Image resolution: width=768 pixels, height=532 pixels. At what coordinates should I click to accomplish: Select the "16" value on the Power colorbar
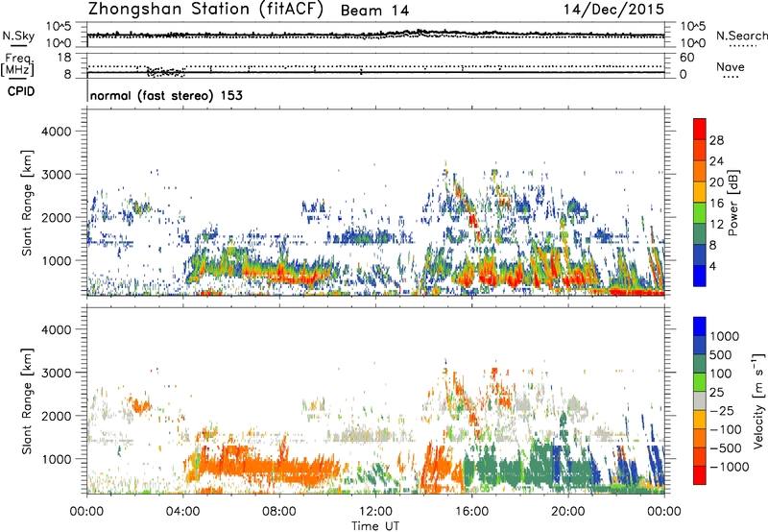click(x=716, y=204)
